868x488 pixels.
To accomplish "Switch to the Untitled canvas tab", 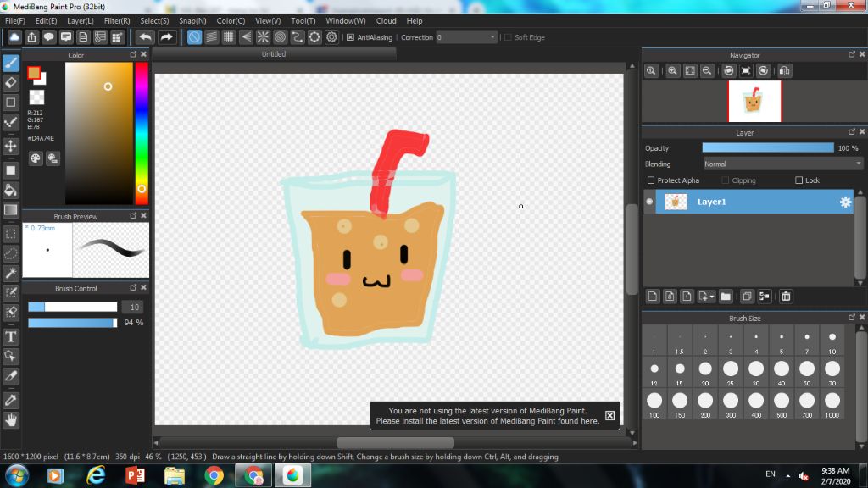I will (x=274, y=54).
